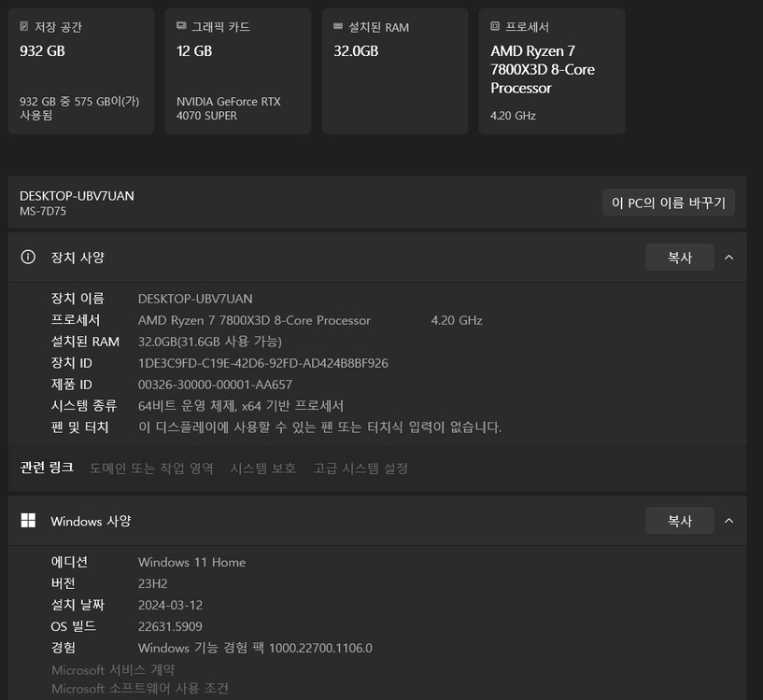Click the 펜 및 터치 row description text
The width and height of the screenshot is (763, 700).
(x=319, y=427)
